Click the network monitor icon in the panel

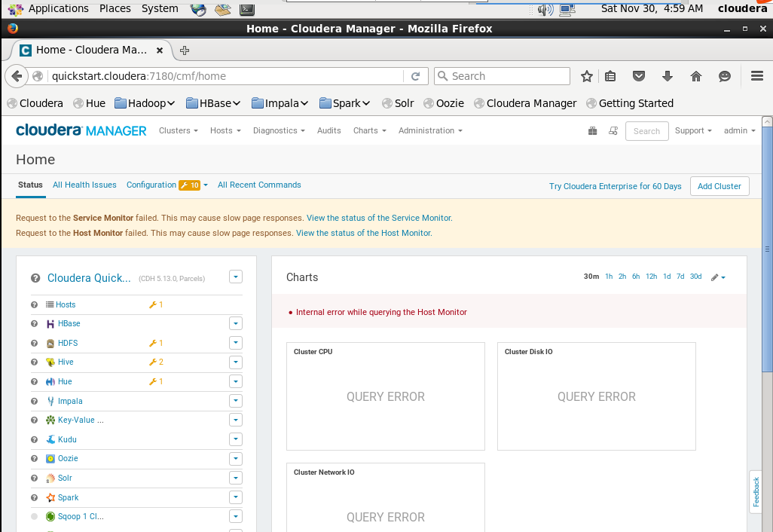(568, 9)
